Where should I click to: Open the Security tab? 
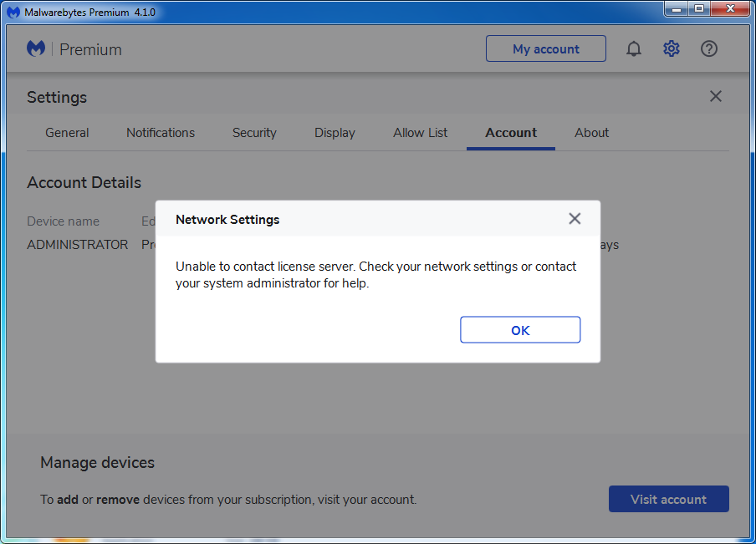254,133
